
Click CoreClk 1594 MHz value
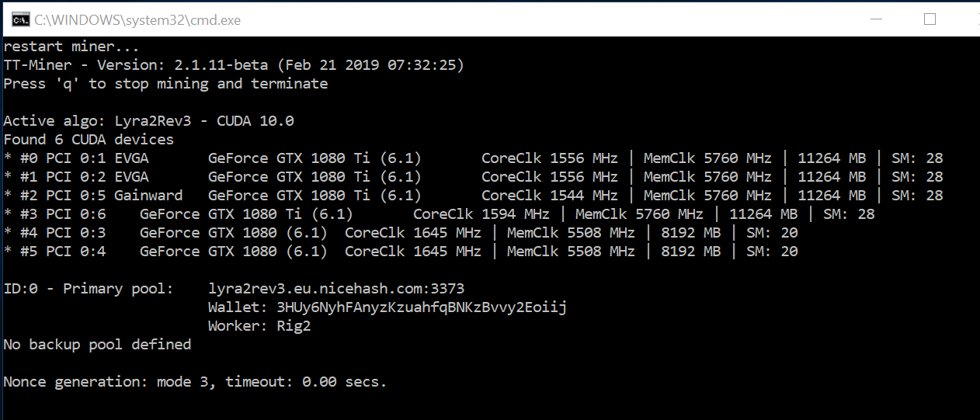pos(481,214)
